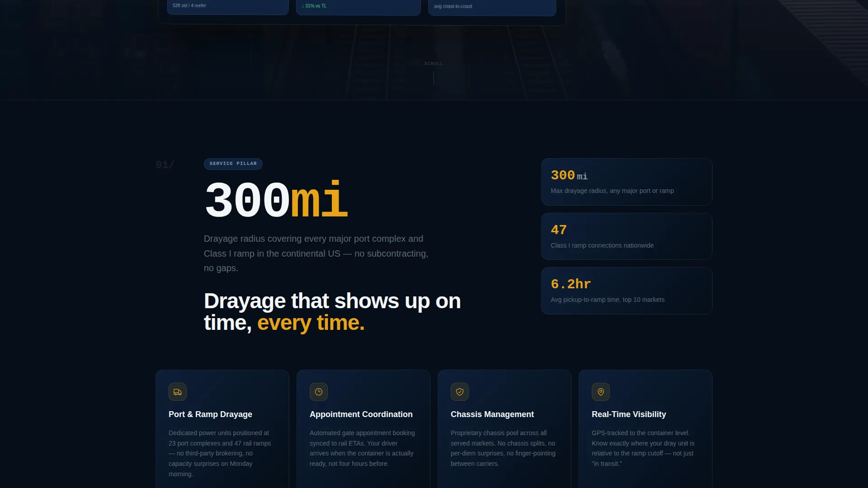Screen dimensions: 868x488
Task: Click the map pin icon for Real-Time Visibility
Action: point(601,392)
